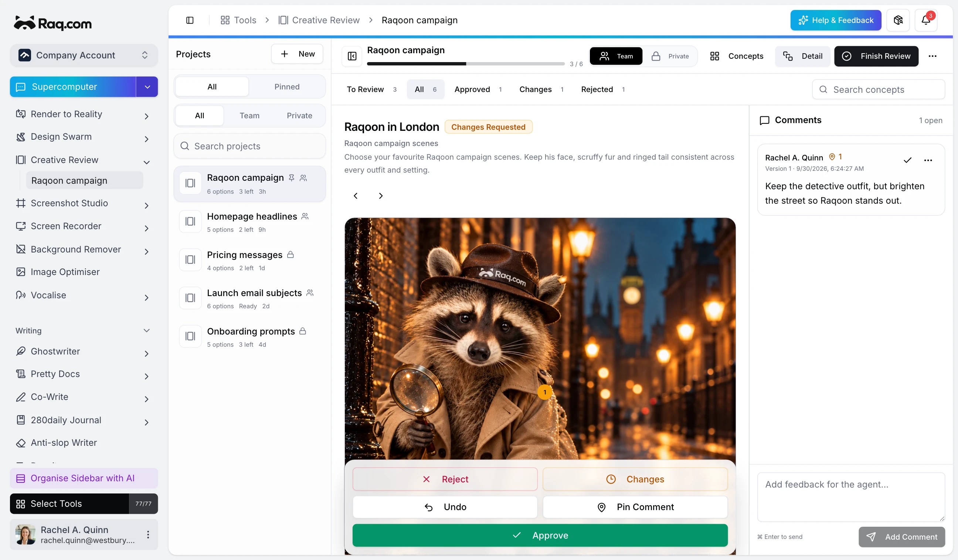The image size is (958, 560).
Task: Open the To Review tab
Action: [x=371, y=89]
